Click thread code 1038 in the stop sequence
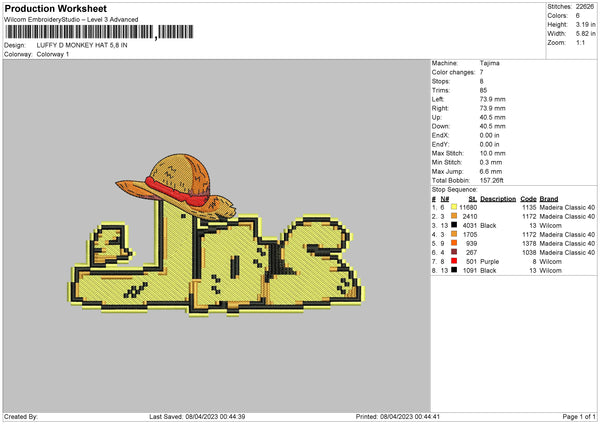The image size is (600, 424). pyautogui.click(x=529, y=253)
